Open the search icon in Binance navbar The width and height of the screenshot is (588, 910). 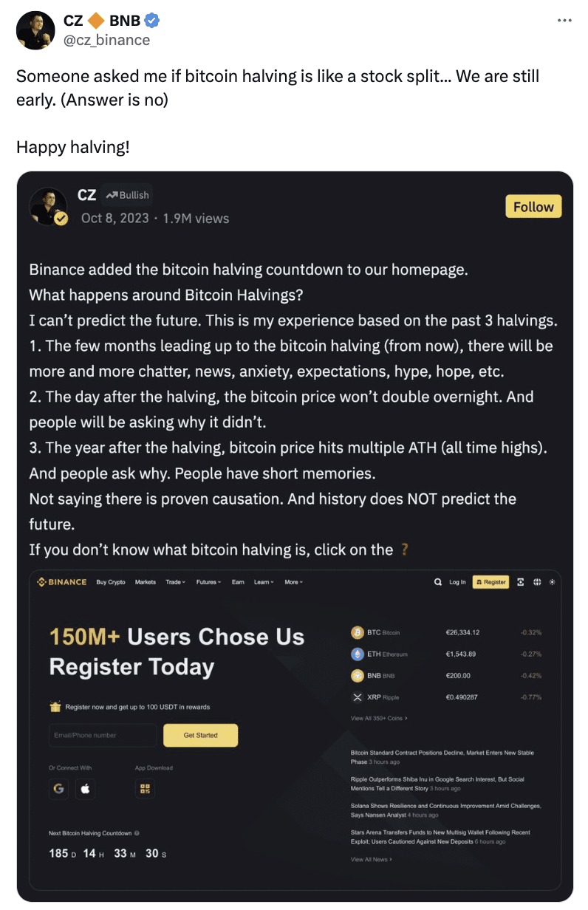pos(438,582)
